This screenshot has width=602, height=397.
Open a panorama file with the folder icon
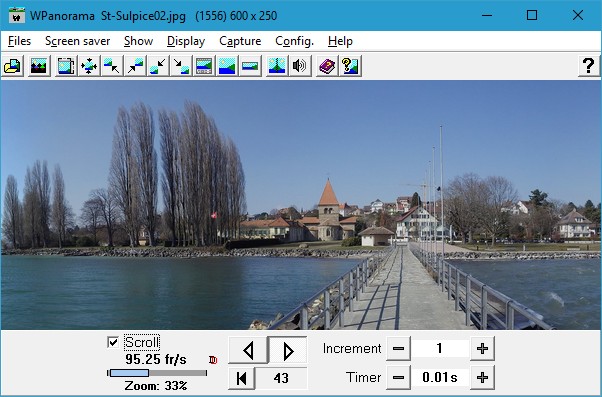[x=13, y=66]
